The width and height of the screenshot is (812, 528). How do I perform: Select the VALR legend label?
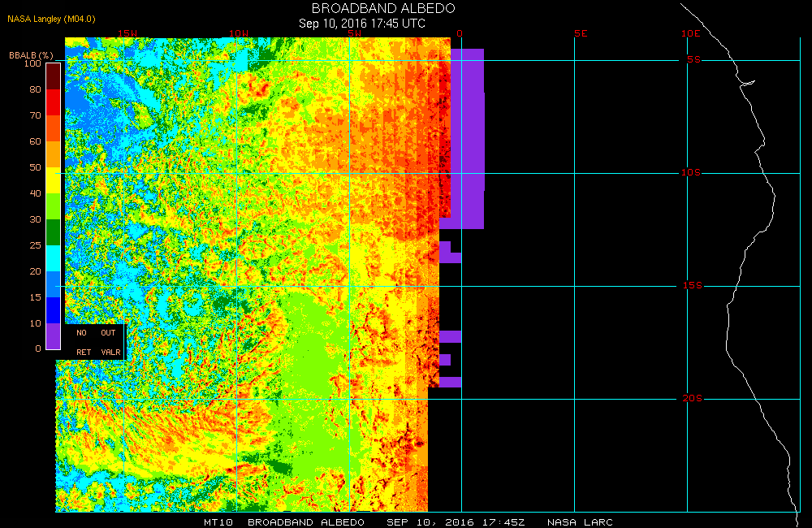coord(110,352)
